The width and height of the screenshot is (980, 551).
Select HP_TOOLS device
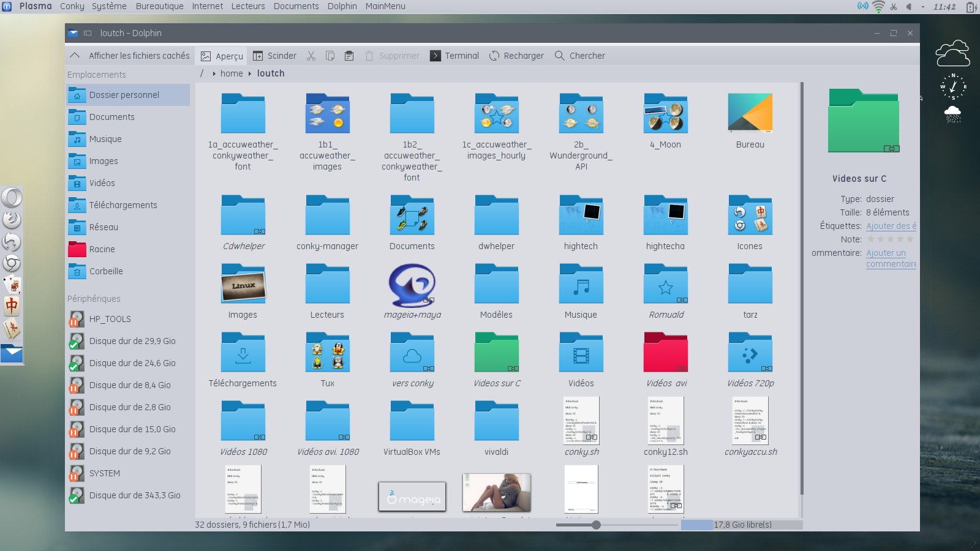click(x=128, y=319)
